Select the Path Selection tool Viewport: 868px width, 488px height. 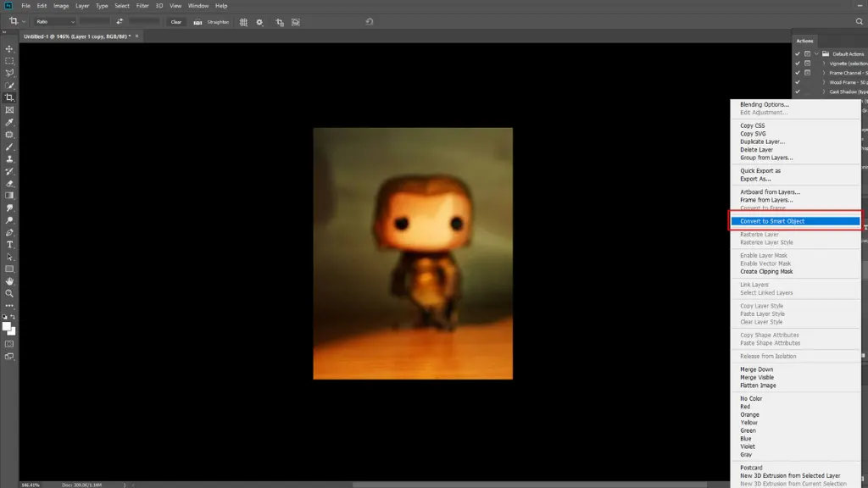click(x=9, y=257)
